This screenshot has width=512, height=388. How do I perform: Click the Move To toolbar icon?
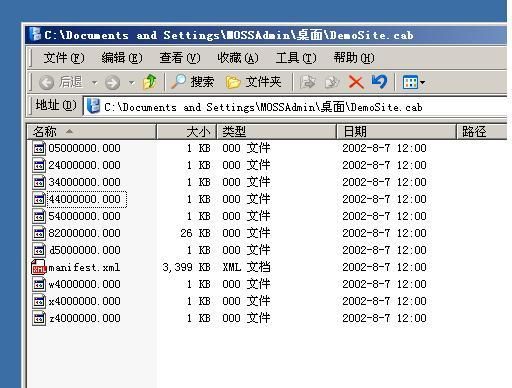307,82
